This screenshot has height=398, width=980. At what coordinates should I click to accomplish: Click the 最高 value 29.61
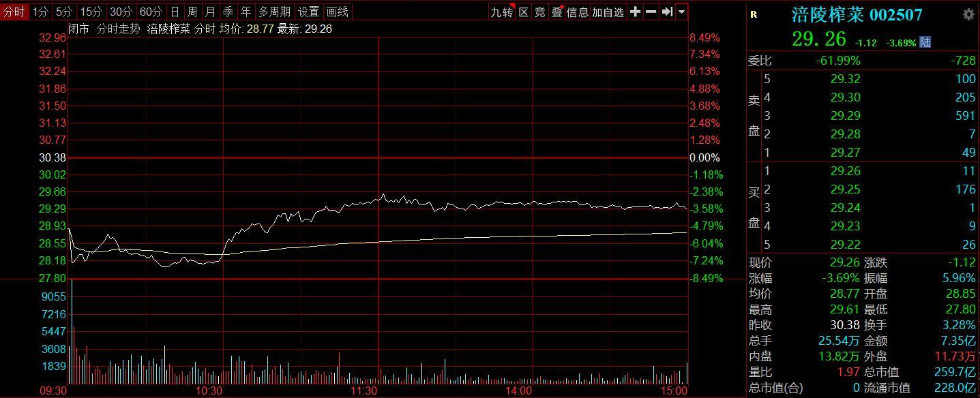click(x=846, y=309)
